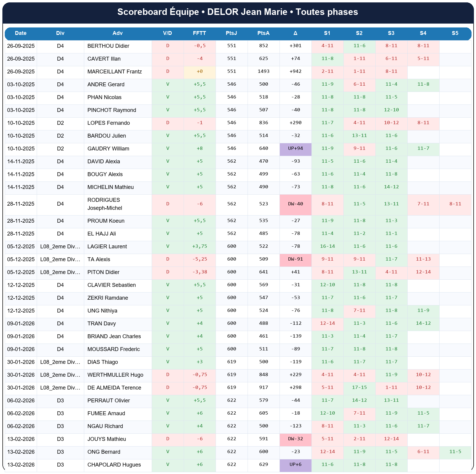Click the DW-91 cell for TA Alexis
This screenshot has height=474, width=476.
295,259
